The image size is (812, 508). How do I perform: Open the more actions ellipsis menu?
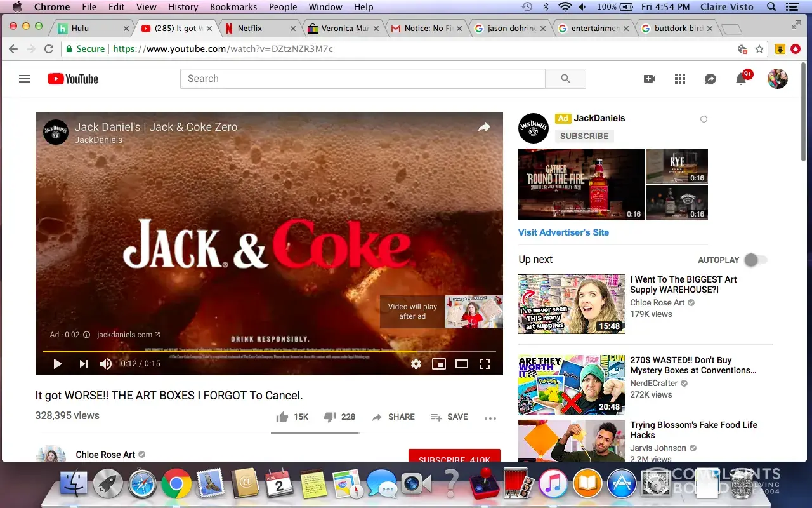490,418
